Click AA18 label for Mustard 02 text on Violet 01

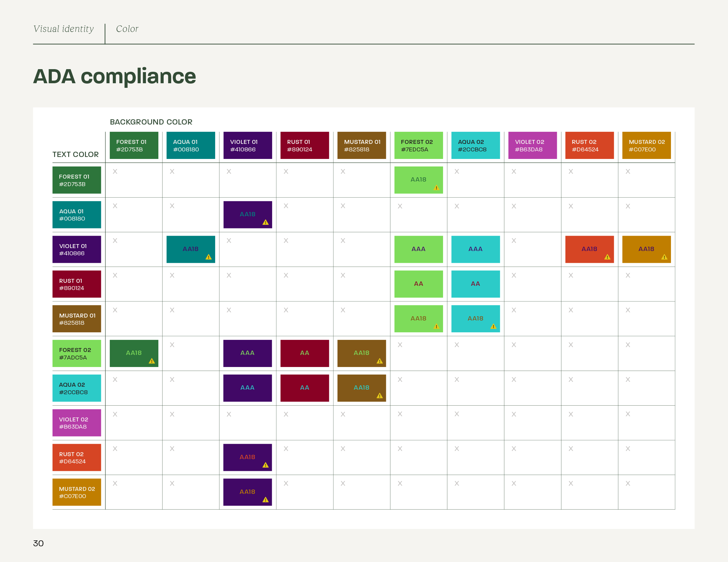click(x=247, y=492)
